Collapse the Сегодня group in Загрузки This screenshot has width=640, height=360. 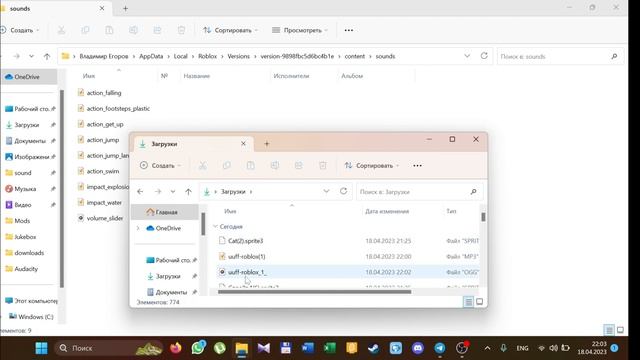(215, 226)
